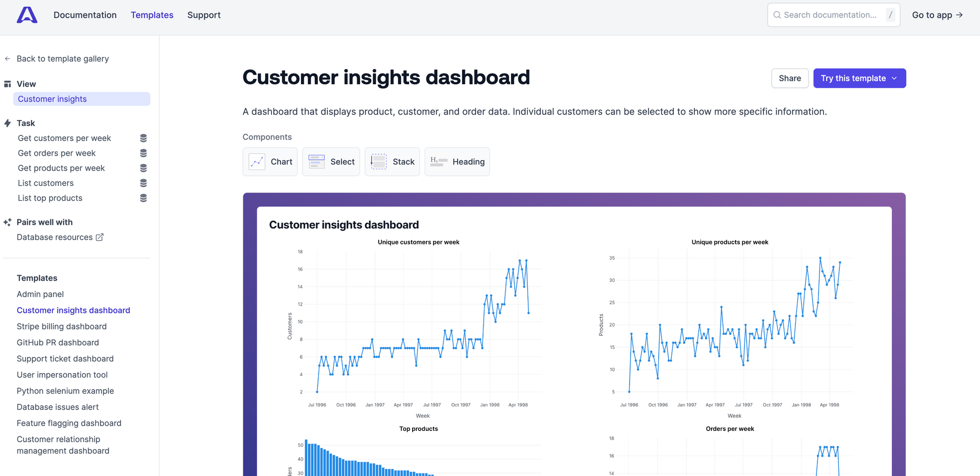This screenshot has height=476, width=980.
Task: Click the page title 'Customer insights dashboard'
Action: 386,77
